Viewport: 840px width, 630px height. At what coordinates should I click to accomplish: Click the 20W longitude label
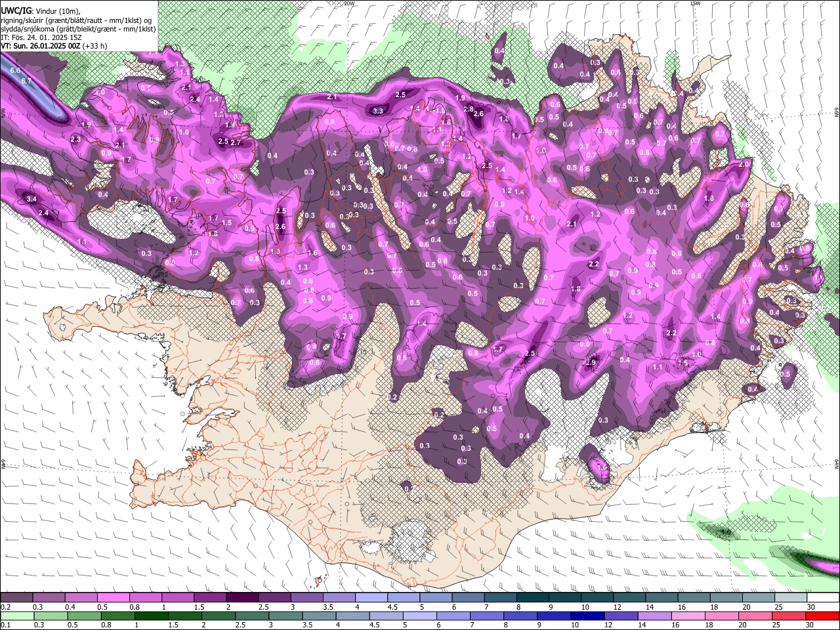(349, 3)
